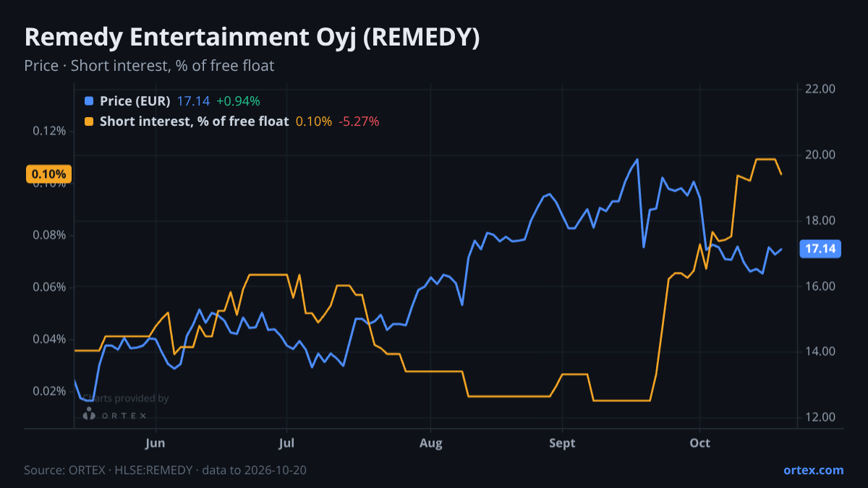Click the 14.00 right axis label
Screen dimensions: 868x488
(820, 352)
